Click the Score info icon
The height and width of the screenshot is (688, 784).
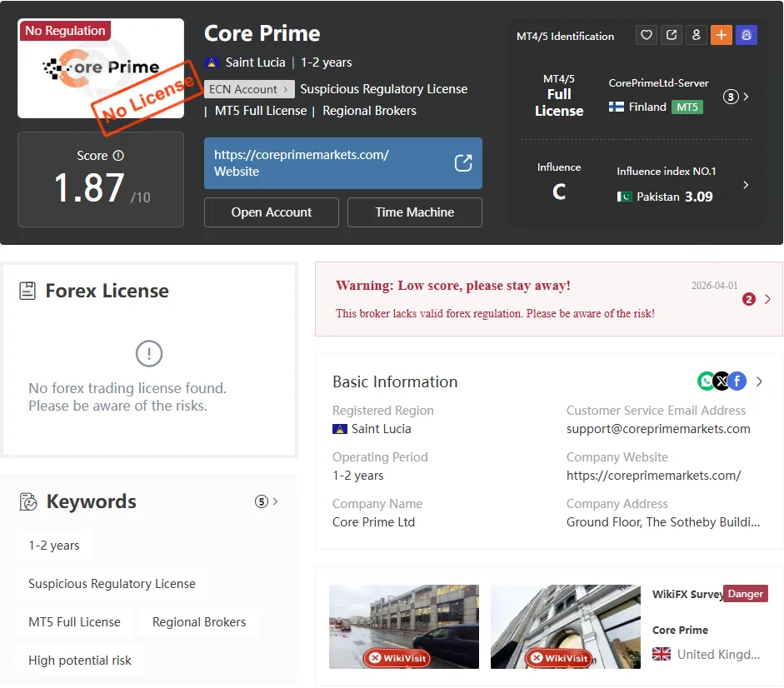118,156
